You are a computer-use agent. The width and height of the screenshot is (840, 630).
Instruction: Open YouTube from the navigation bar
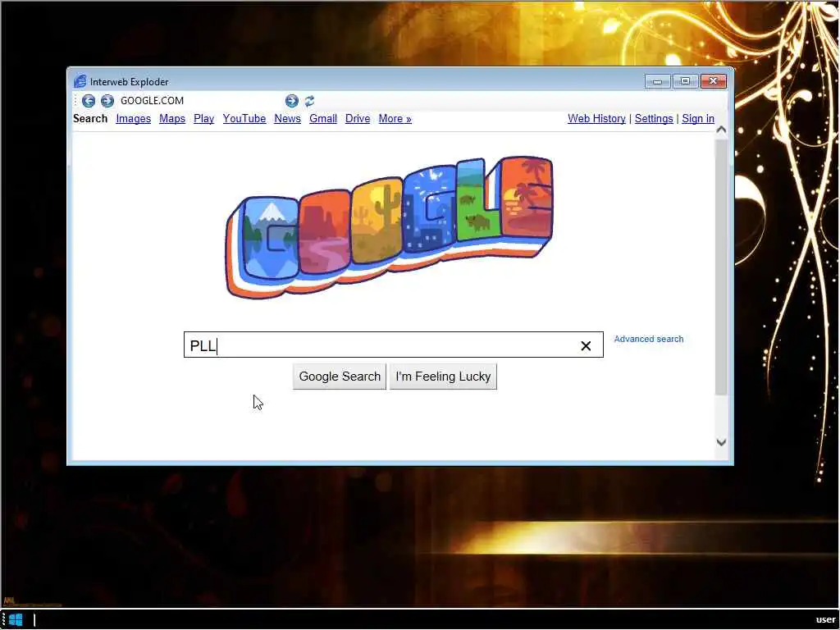point(244,118)
